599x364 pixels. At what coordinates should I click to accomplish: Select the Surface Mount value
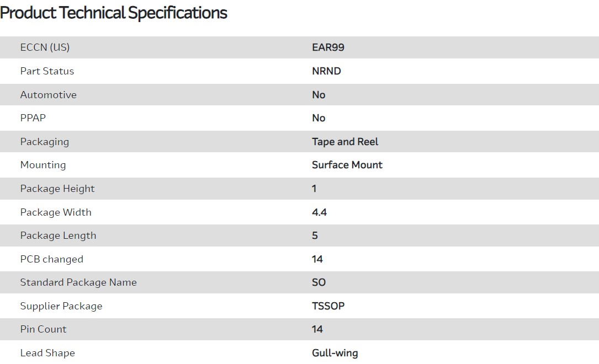347,165
